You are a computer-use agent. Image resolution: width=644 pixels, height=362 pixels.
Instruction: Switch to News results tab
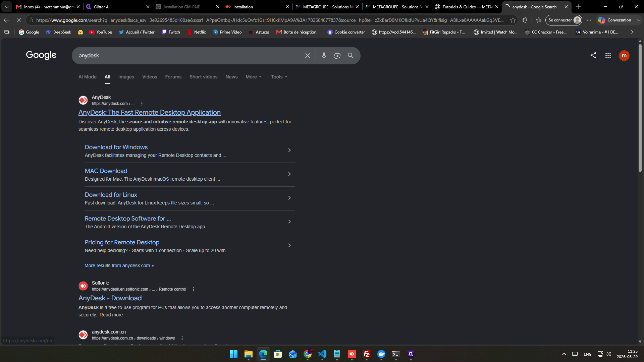coord(231,77)
